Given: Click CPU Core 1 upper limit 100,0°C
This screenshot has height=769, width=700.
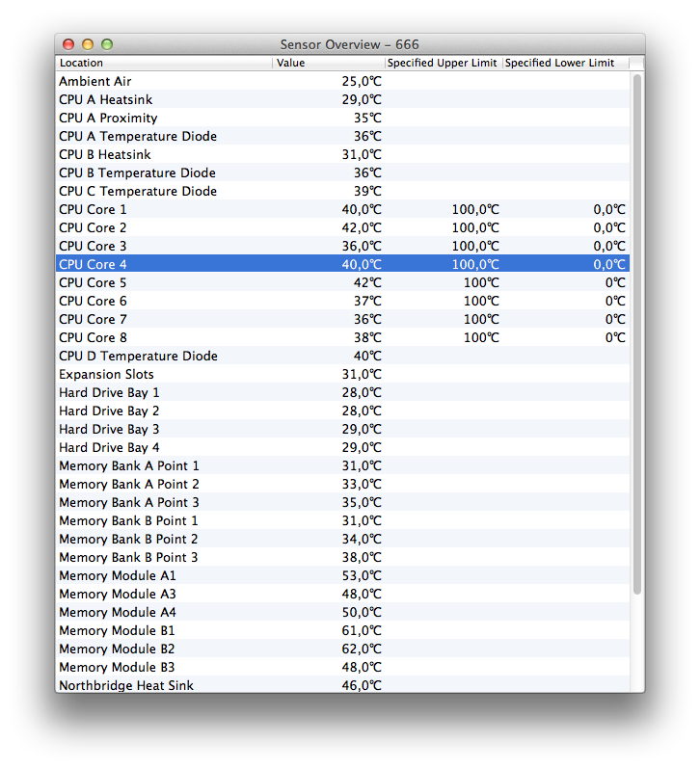Looking at the screenshot, I should click(x=475, y=209).
